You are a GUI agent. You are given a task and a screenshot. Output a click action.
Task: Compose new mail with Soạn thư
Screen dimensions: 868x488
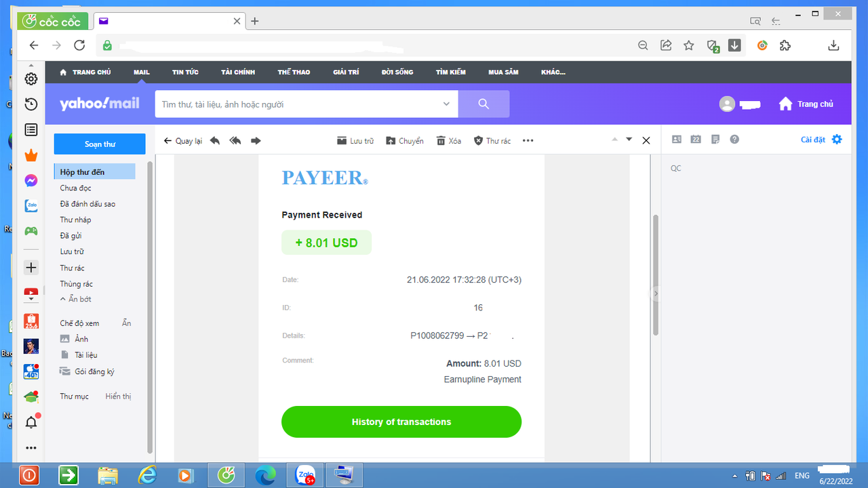pyautogui.click(x=100, y=144)
